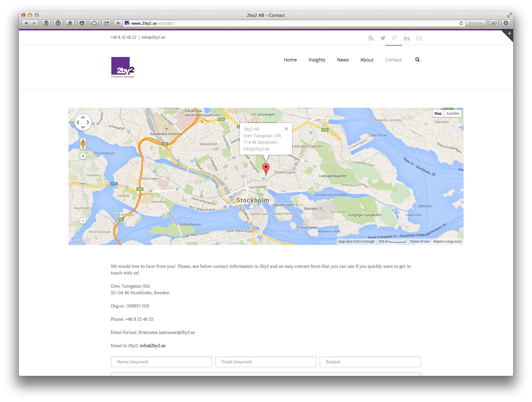
Task: Click the Östermalm label on the map
Action: click(285, 172)
